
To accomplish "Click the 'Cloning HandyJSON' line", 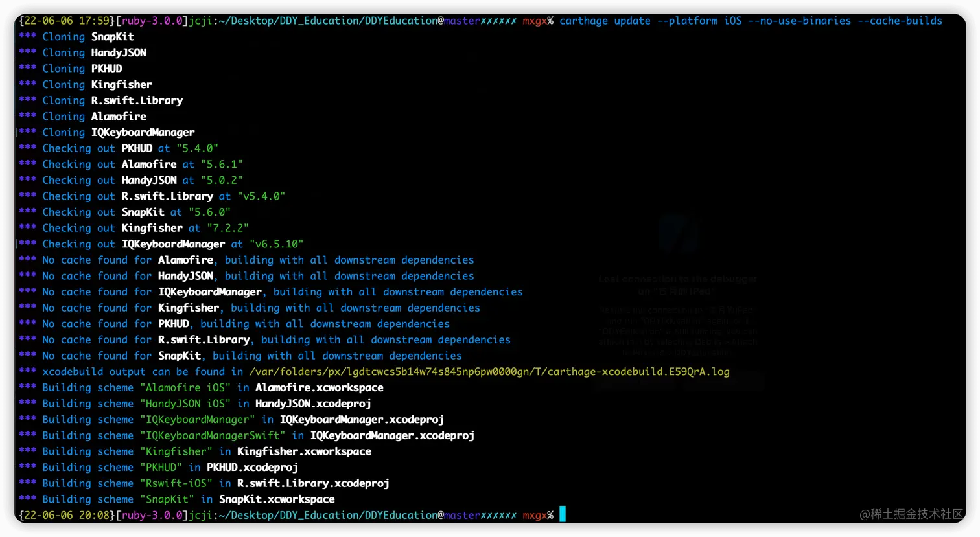I will coord(82,52).
